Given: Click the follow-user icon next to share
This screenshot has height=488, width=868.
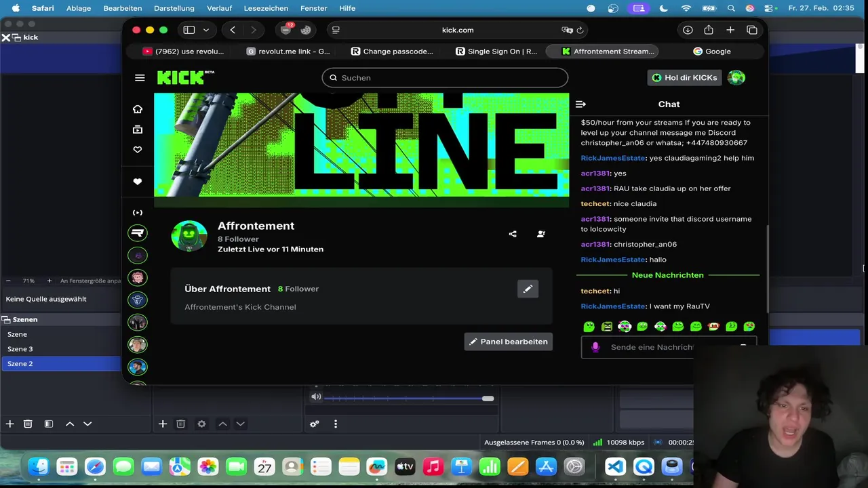Looking at the screenshot, I should coord(541,234).
